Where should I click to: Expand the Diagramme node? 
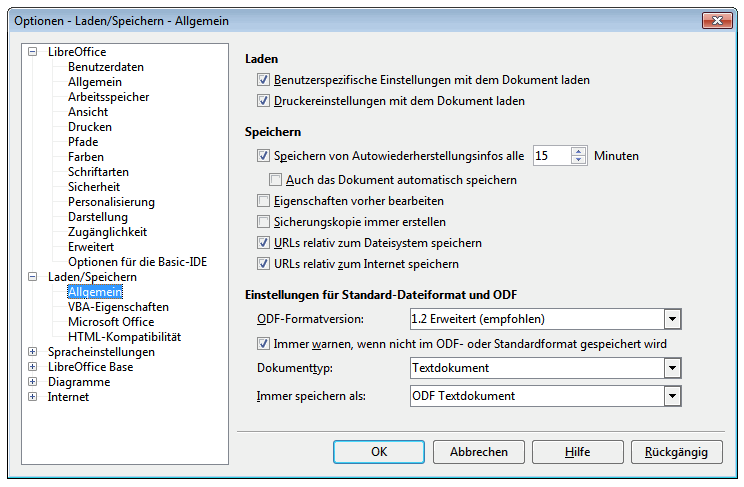[32, 382]
